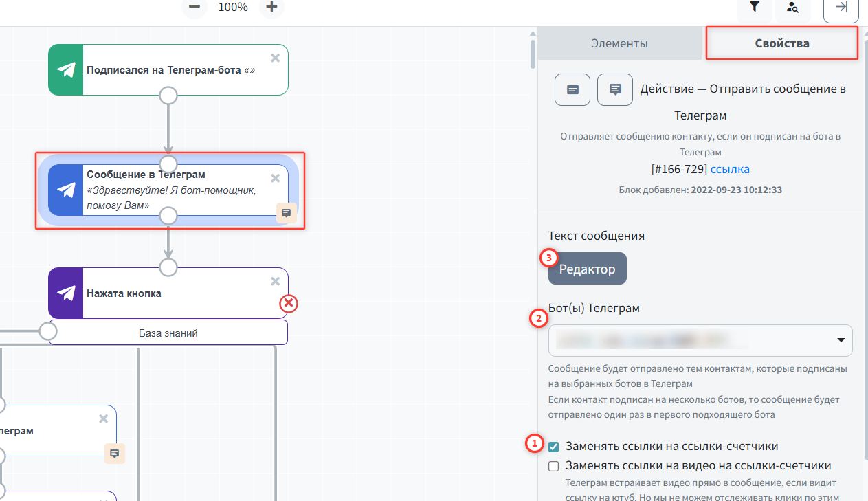This screenshot has width=868, height=501.
Task: Switch to the Элементы tab
Action: (x=619, y=43)
